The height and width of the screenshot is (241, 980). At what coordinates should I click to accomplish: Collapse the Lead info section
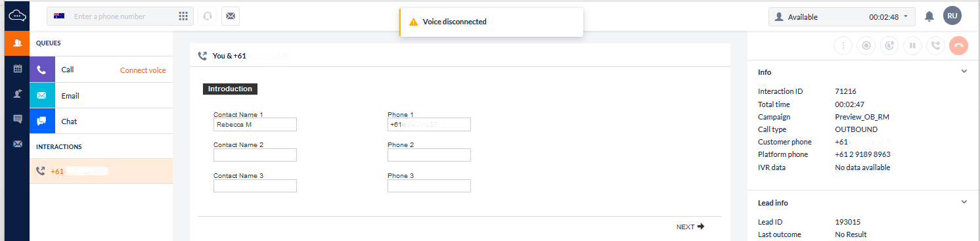tap(964, 202)
